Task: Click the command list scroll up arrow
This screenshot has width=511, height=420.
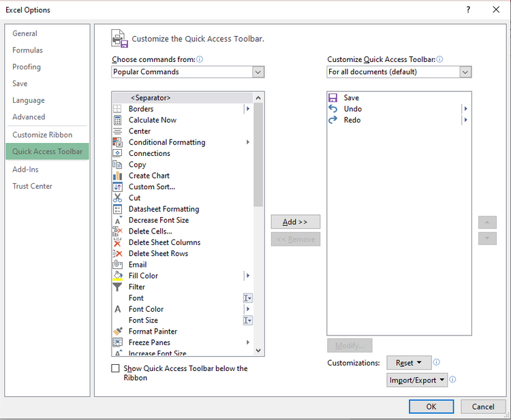Action: pos(258,97)
